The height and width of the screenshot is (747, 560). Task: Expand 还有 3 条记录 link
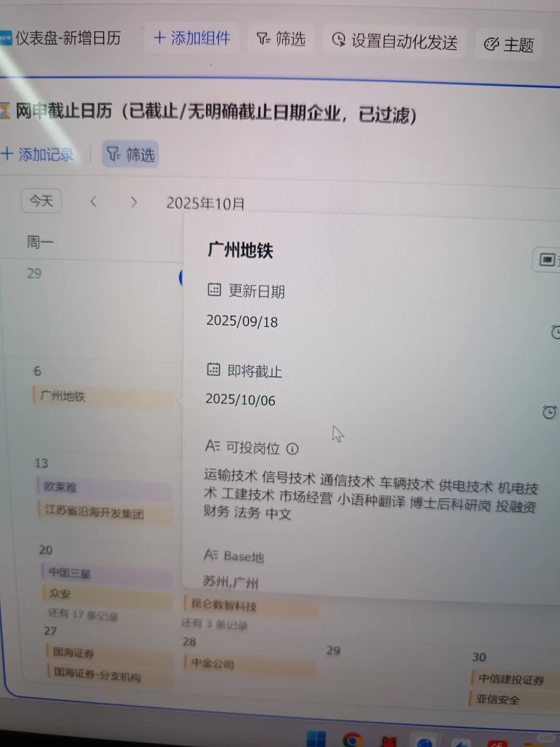215,624
